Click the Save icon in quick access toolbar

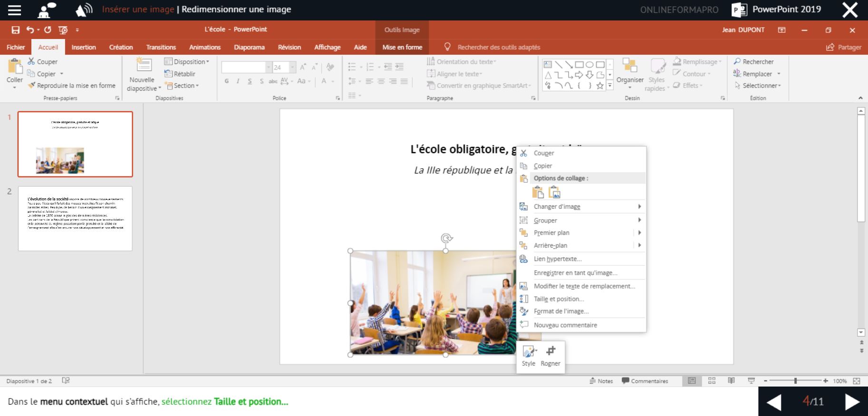click(x=16, y=30)
